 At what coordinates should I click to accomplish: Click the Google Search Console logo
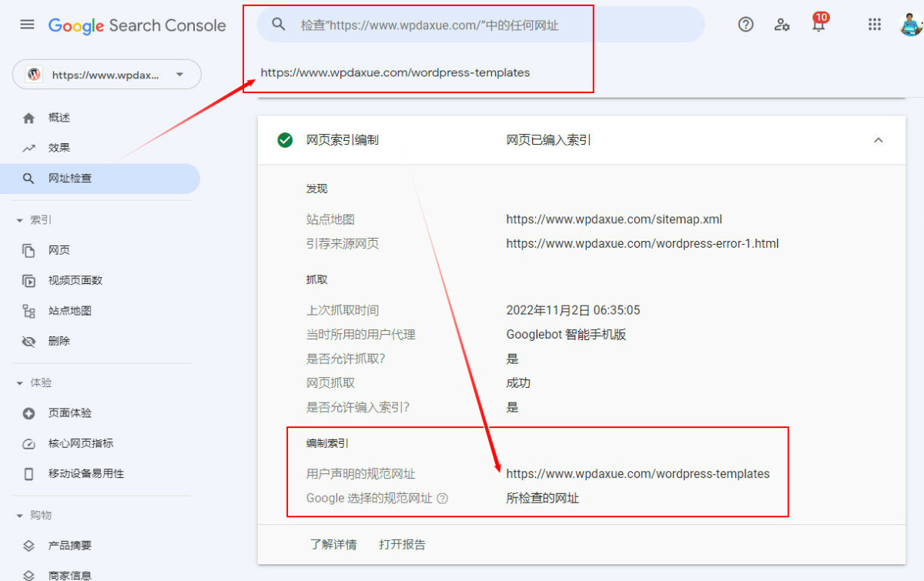[137, 25]
